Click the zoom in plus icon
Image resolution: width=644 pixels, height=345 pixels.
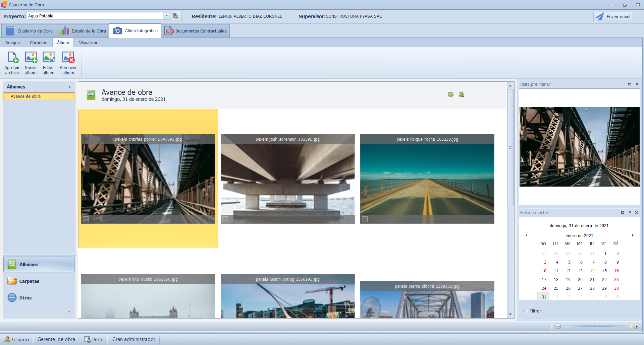[x=637, y=326]
